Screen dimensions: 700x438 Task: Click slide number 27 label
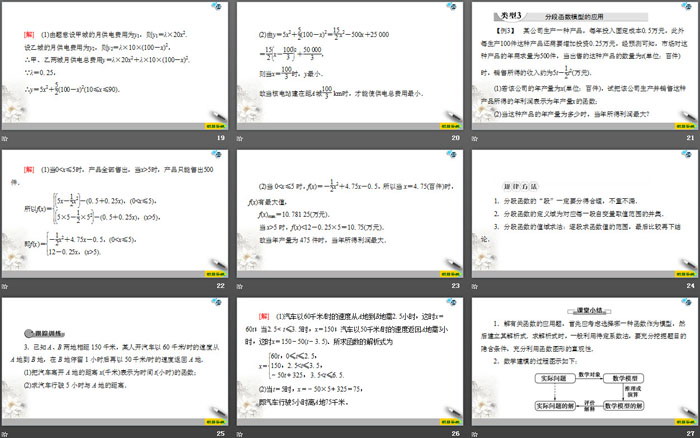[x=691, y=434]
